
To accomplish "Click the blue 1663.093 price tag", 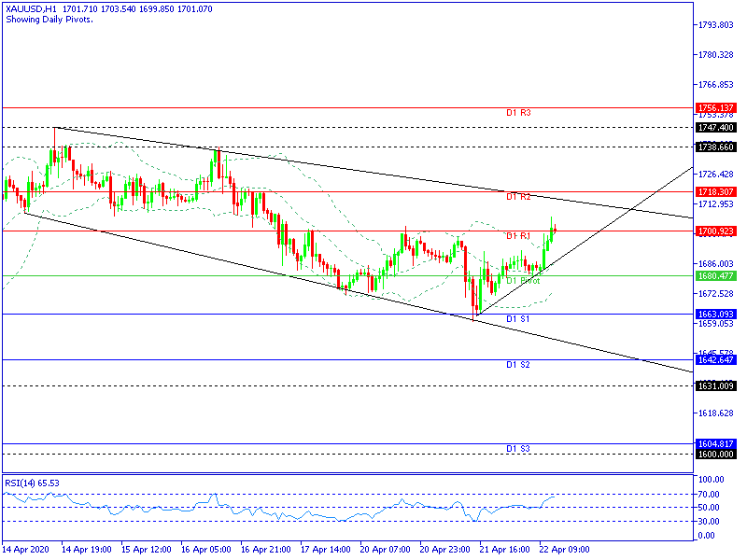I will (714, 315).
